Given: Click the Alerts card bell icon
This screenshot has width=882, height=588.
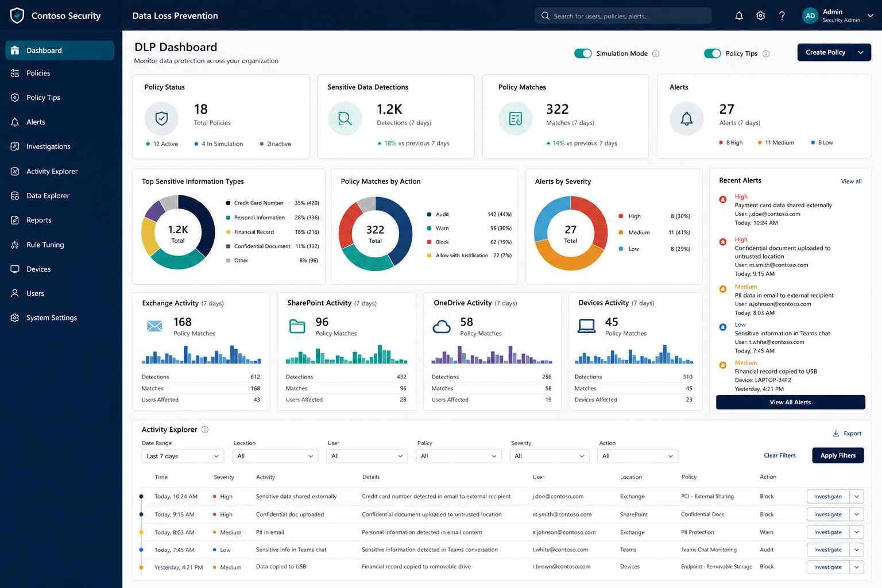Looking at the screenshot, I should coord(687,119).
